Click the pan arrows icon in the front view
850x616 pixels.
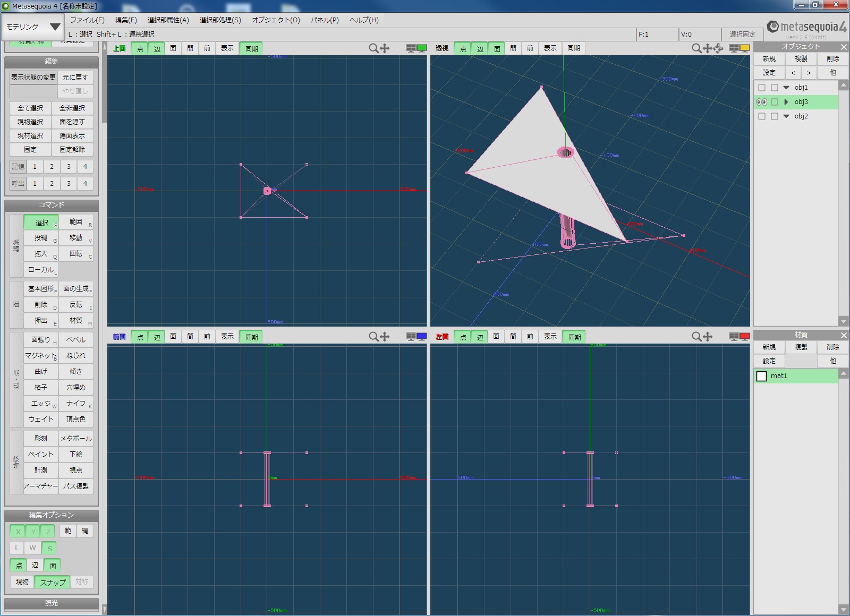point(385,337)
